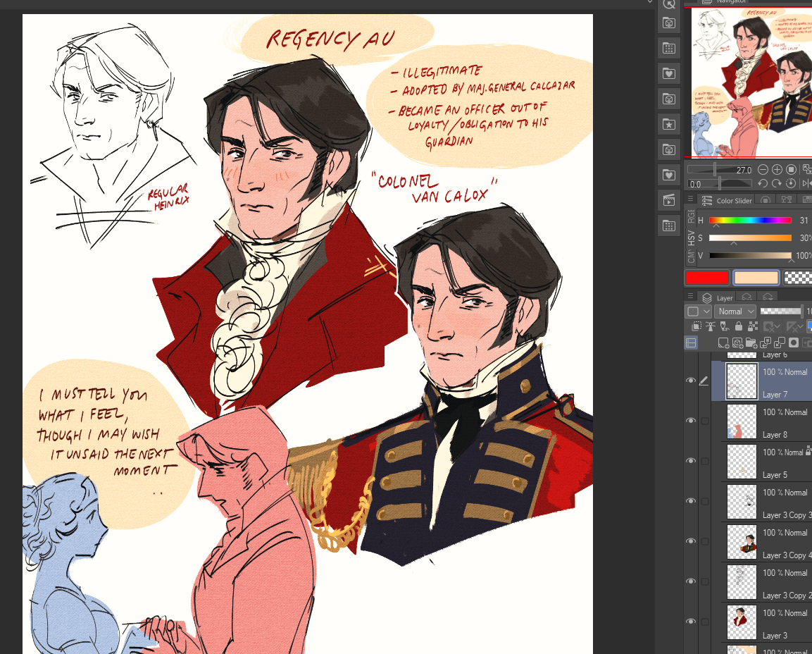The width and height of the screenshot is (812, 654).
Task: Switch to the RGB color slider tab
Action: 691,216
